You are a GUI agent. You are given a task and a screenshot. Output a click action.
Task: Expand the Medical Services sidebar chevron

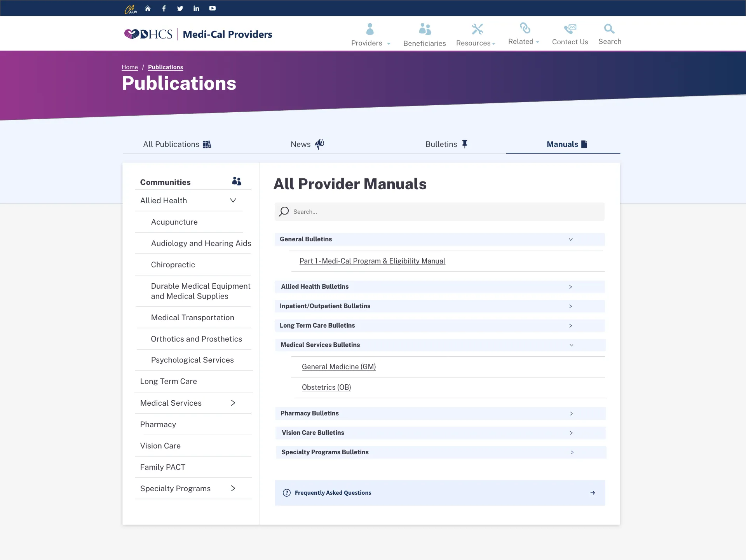(x=233, y=403)
